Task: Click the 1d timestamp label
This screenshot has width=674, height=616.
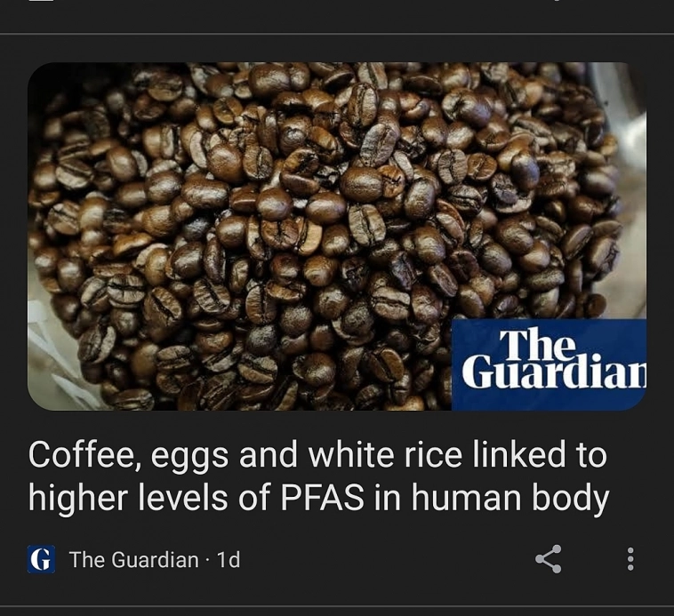Action: (229, 560)
